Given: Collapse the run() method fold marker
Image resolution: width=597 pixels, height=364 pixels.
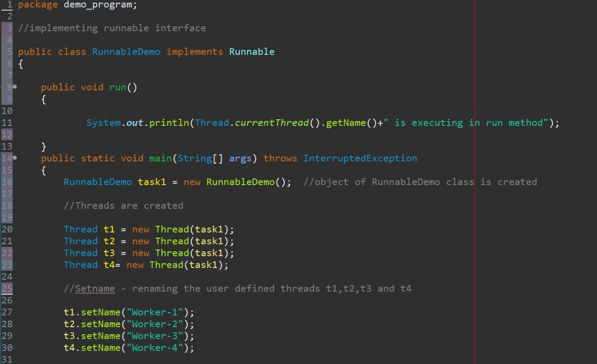Looking at the screenshot, I should [14, 87].
